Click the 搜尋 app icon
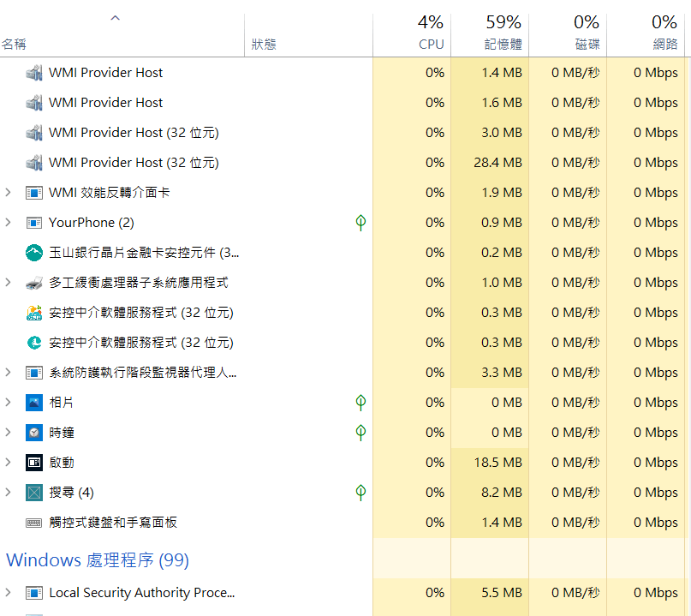The height and width of the screenshot is (616, 691). 34,493
